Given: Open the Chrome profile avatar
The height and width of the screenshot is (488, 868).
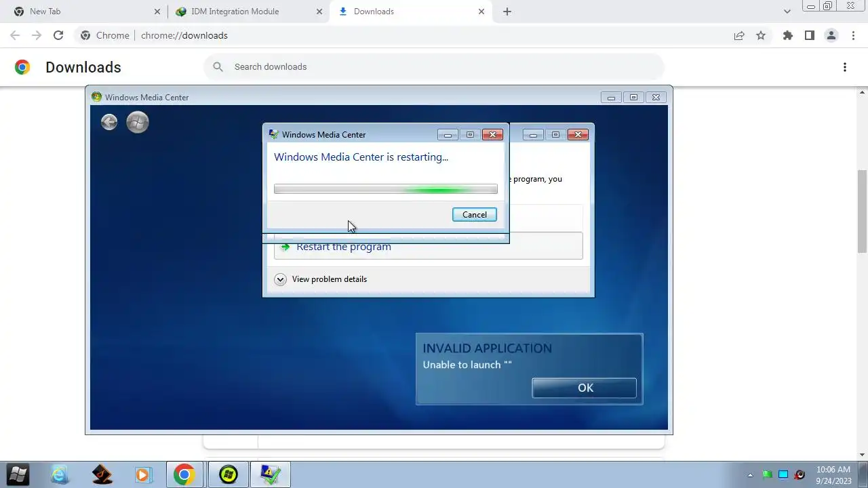Looking at the screenshot, I should click(831, 35).
